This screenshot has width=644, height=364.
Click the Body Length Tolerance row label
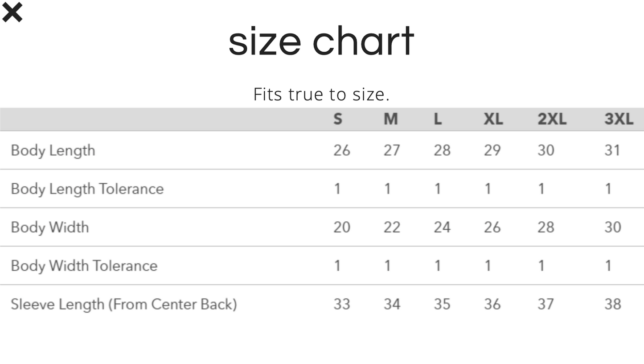pyautogui.click(x=87, y=189)
